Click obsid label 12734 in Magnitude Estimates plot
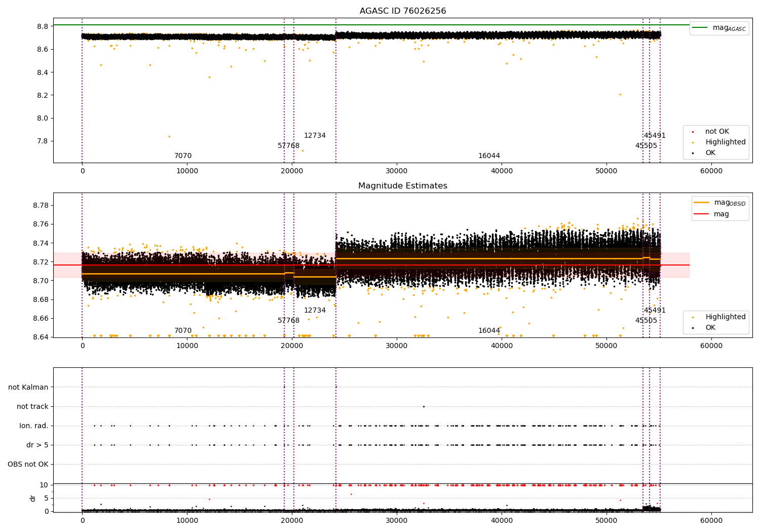This screenshot has height=532, width=760. pos(315,311)
